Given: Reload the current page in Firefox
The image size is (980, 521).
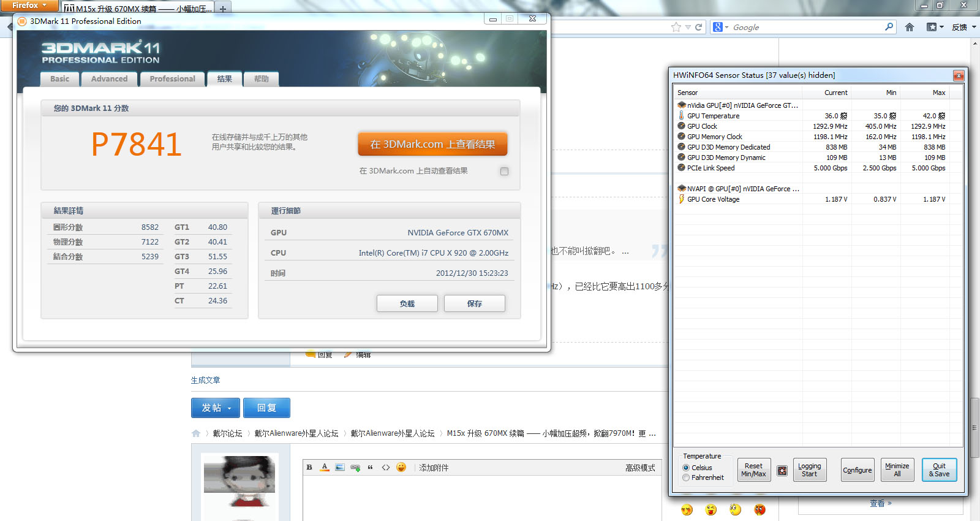Looking at the screenshot, I should tap(698, 27).
